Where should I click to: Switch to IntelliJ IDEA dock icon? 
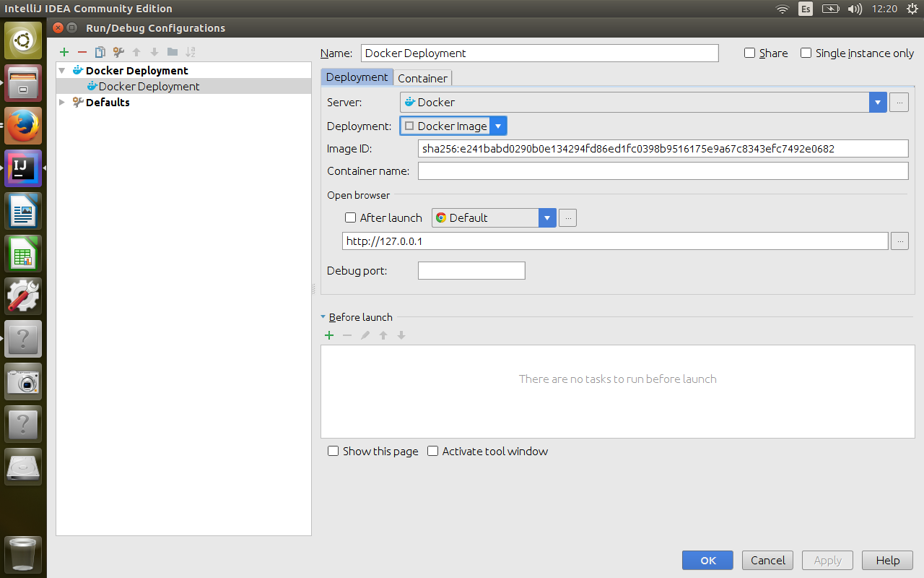23,168
